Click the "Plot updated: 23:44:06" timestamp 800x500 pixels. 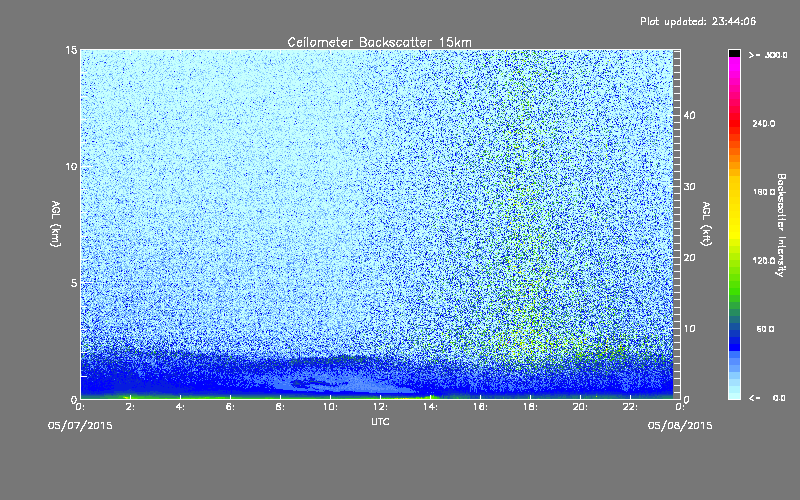698,21
